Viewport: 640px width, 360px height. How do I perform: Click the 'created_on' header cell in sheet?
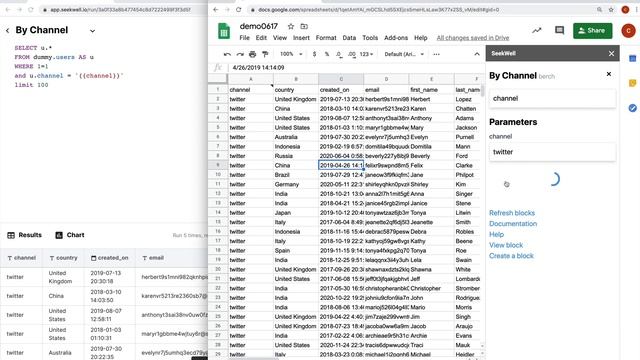pos(341,90)
